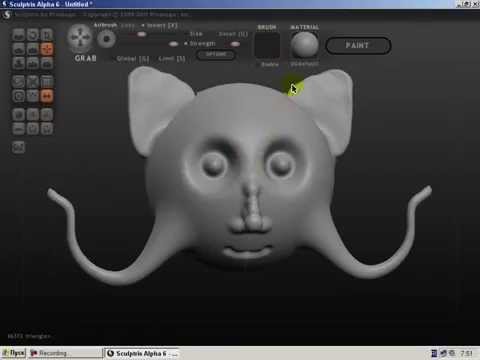The width and height of the screenshot is (480, 360).
Task: Click the PAINT button
Action: pos(358,45)
